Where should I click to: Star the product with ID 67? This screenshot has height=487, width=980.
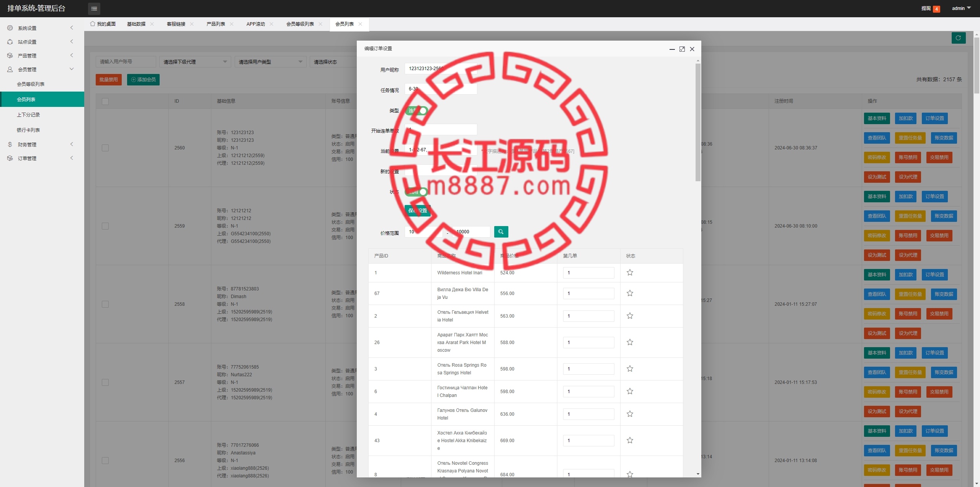coord(630,294)
